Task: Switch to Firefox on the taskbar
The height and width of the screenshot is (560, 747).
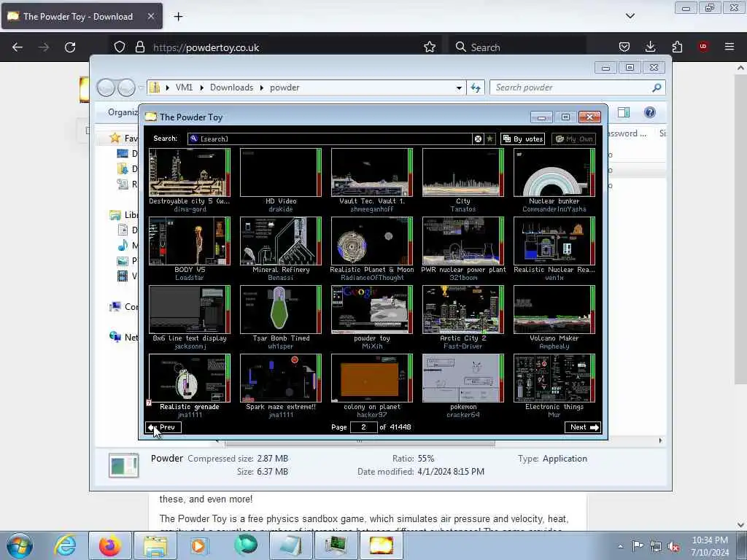Action: (110, 545)
